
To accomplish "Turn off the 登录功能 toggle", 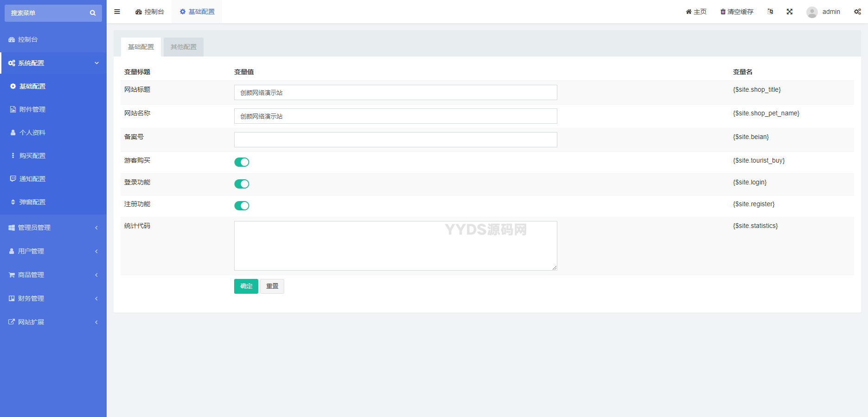I will [242, 184].
